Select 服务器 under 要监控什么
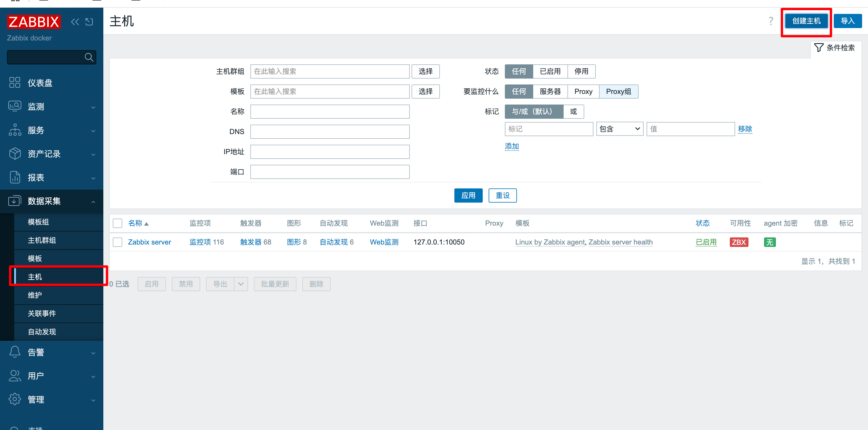Viewport: 868px width, 430px height. click(550, 91)
